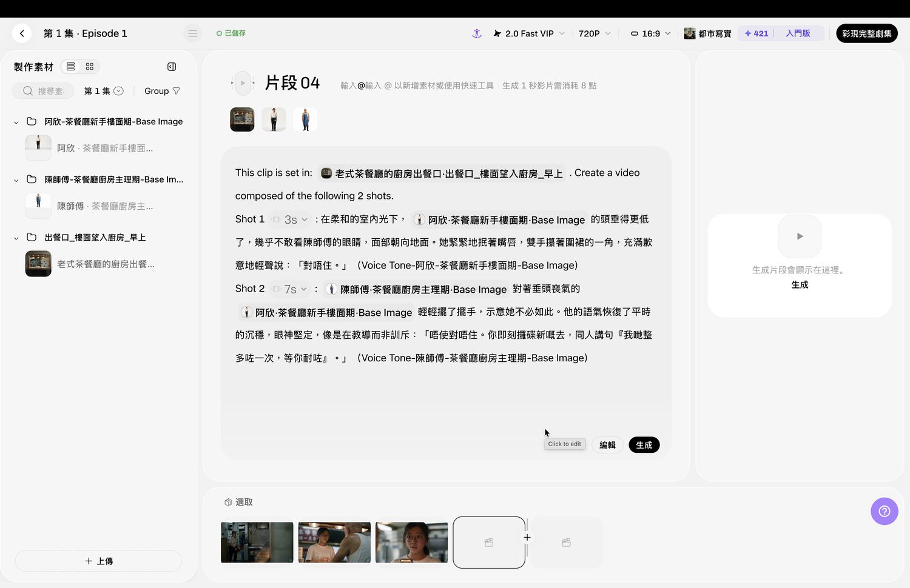Open the 16:9 aspect ratio dropdown

tap(650, 33)
